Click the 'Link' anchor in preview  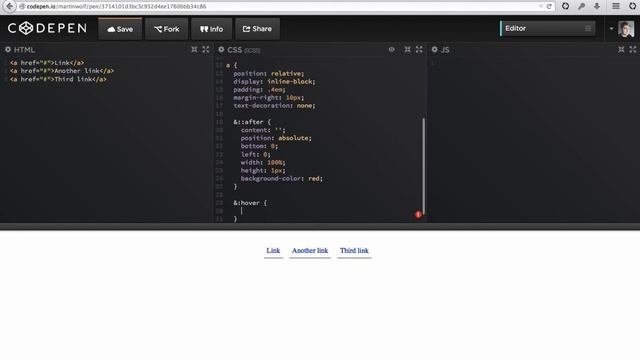tap(273, 251)
